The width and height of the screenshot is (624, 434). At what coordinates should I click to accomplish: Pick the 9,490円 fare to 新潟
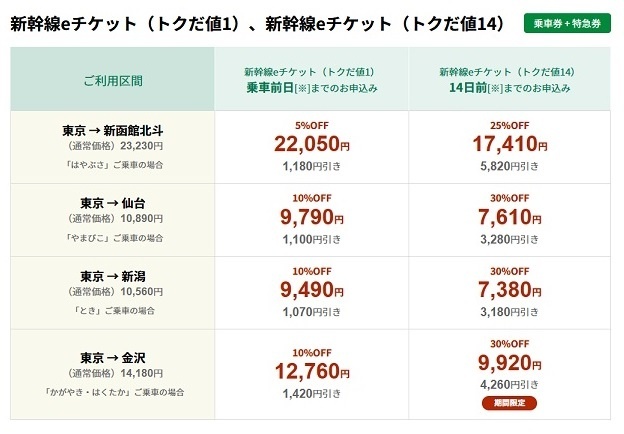coord(311,290)
